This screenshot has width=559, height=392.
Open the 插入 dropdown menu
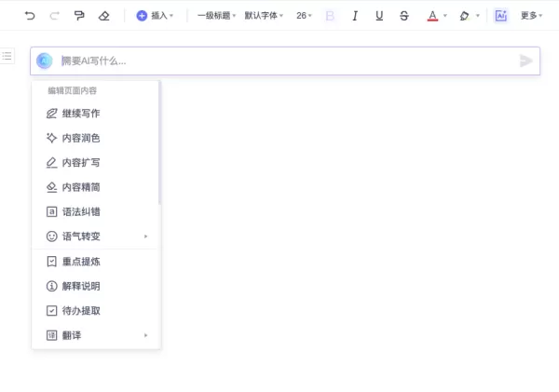(162, 16)
